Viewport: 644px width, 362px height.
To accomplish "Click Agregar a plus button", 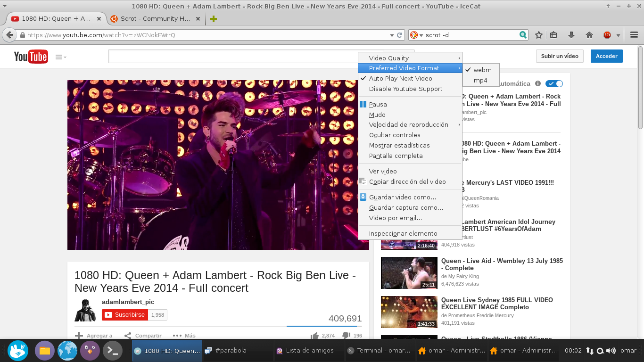I will [94, 336].
